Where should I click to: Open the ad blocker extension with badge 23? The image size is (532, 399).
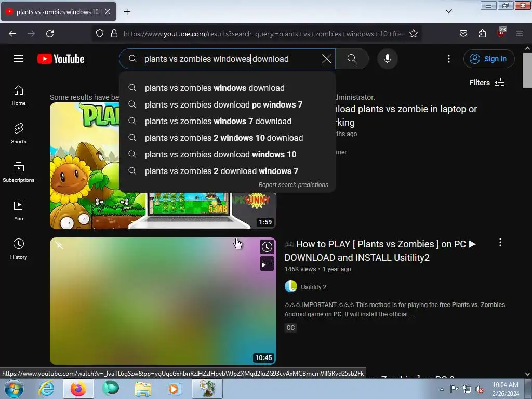[x=501, y=33]
